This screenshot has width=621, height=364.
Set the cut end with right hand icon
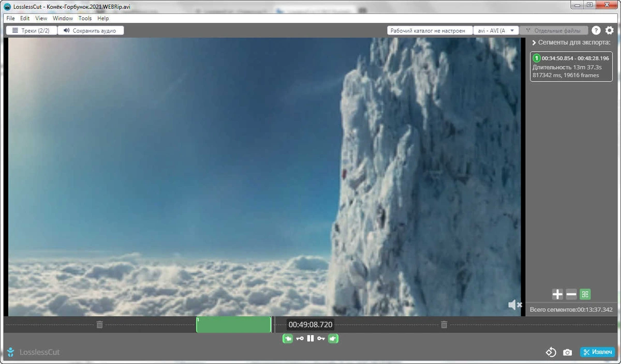point(333,338)
